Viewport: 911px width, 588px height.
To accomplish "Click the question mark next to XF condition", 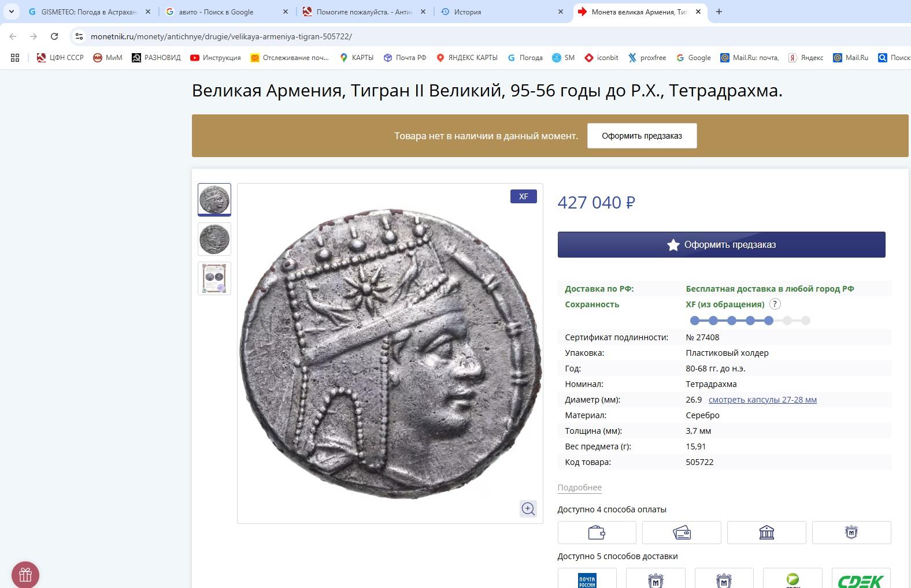I will 775,304.
